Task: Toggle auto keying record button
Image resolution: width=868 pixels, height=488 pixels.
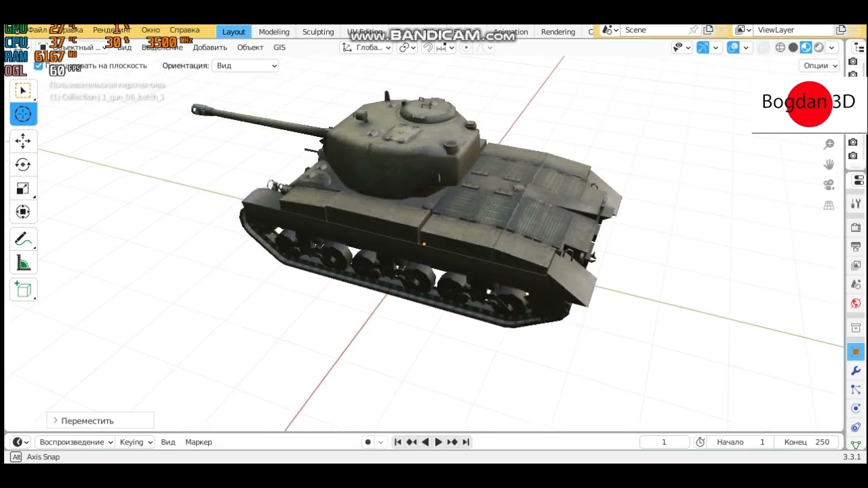Action: click(368, 442)
